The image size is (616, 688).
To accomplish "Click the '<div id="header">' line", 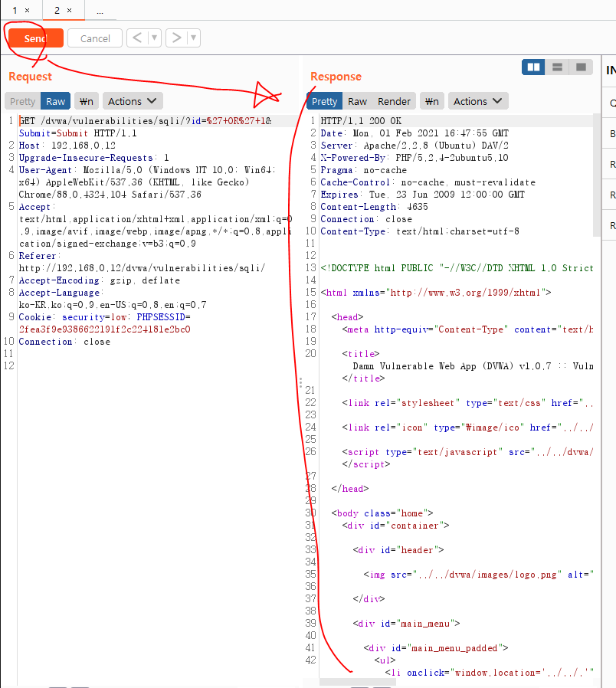I will tap(398, 550).
